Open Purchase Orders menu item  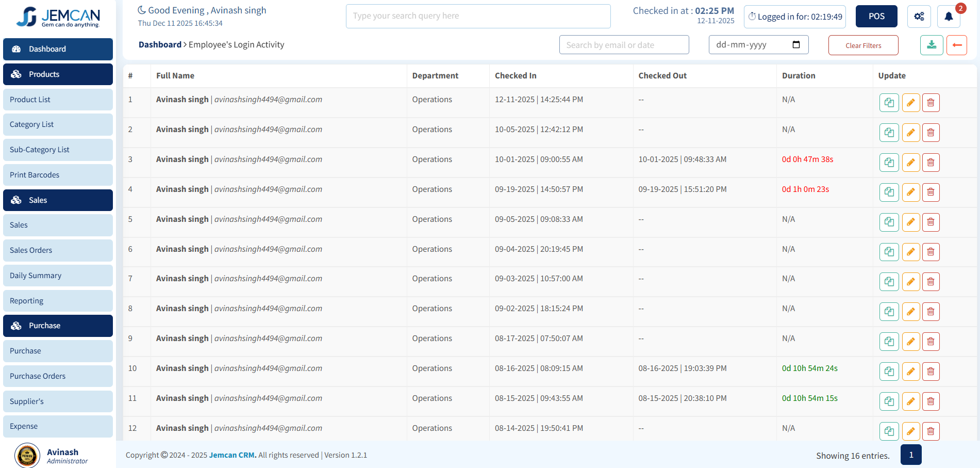click(58, 376)
